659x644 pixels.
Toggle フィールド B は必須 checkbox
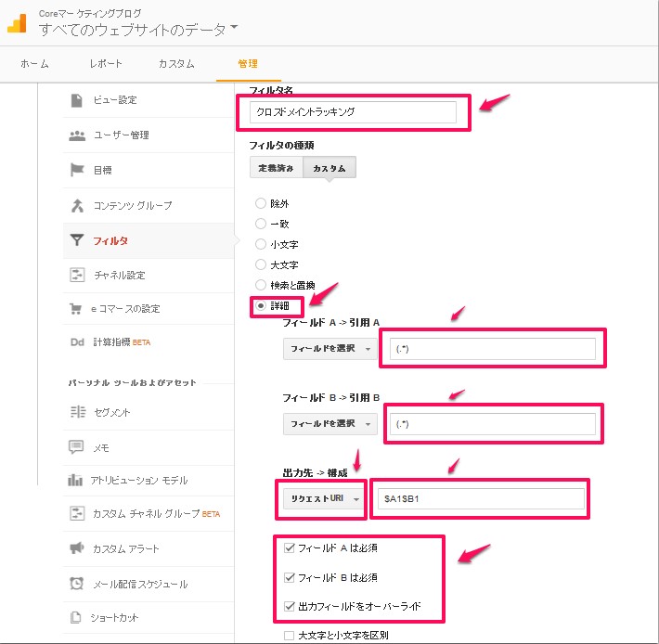click(x=289, y=577)
